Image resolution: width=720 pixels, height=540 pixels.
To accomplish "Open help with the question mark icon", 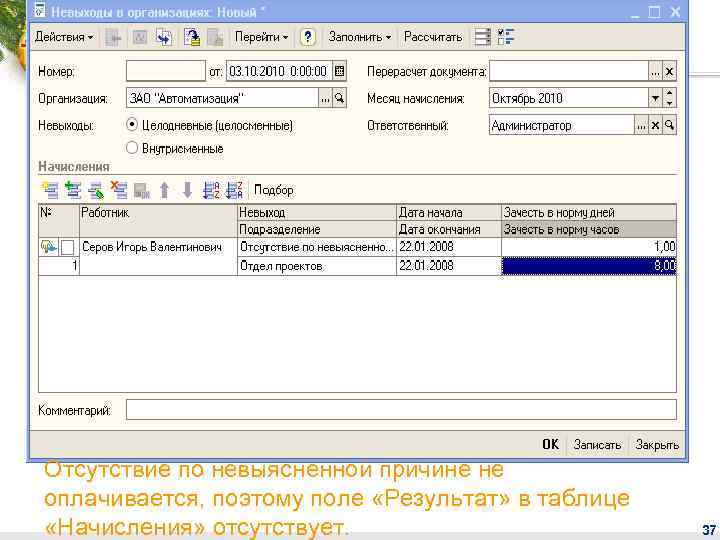I will tap(308, 37).
